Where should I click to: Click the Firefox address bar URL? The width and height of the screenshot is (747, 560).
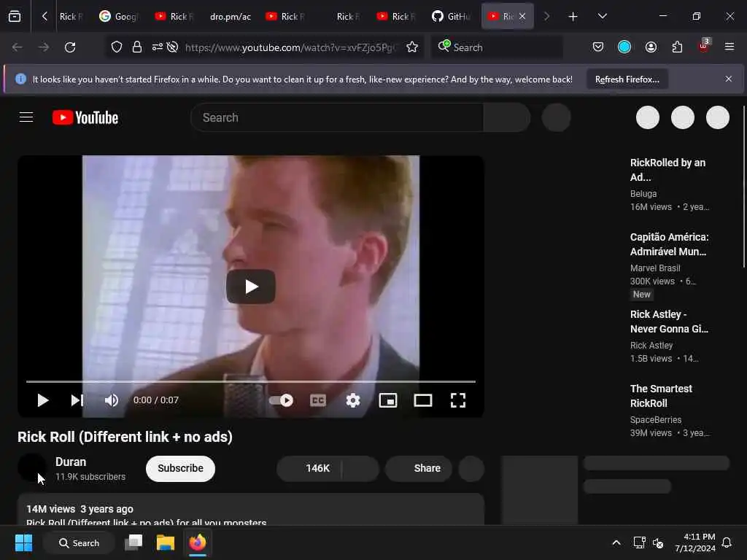click(290, 47)
